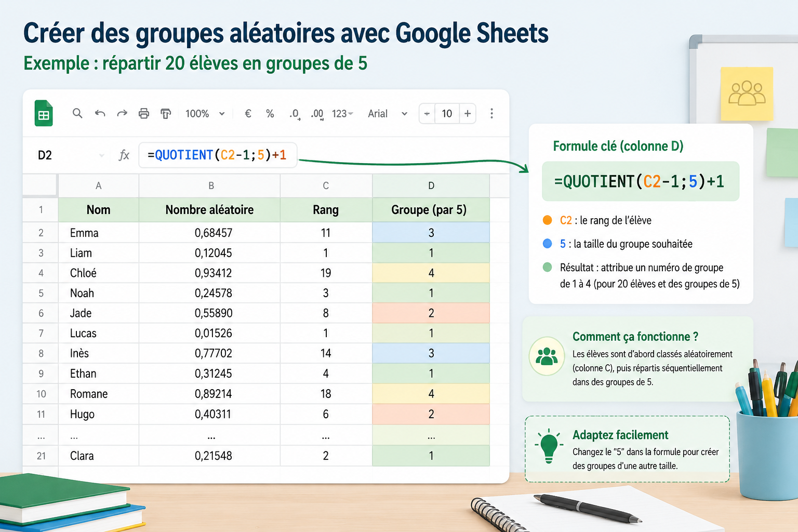Image resolution: width=798 pixels, height=532 pixels.
Task: Open the Arial font dropdown
Action: click(388, 113)
